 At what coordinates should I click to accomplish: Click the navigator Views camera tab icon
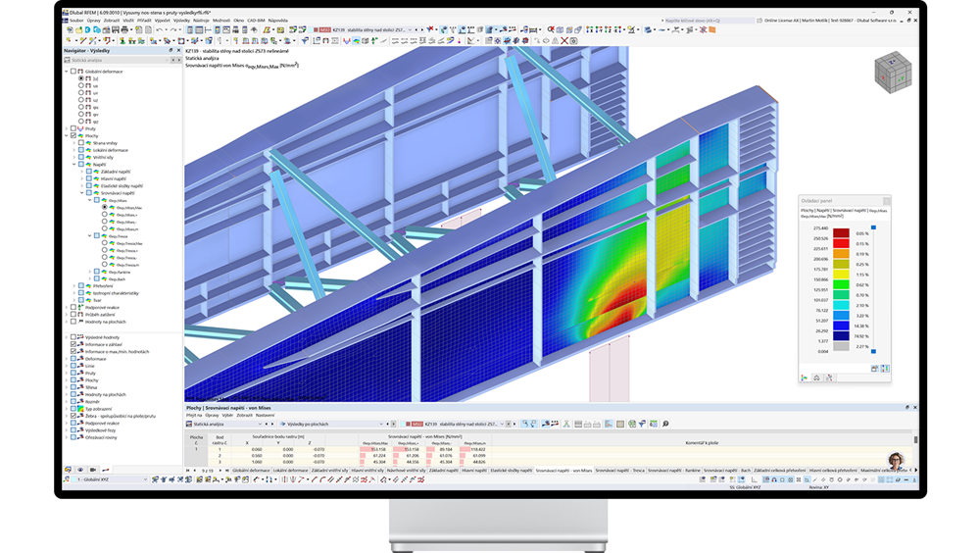tap(92, 470)
